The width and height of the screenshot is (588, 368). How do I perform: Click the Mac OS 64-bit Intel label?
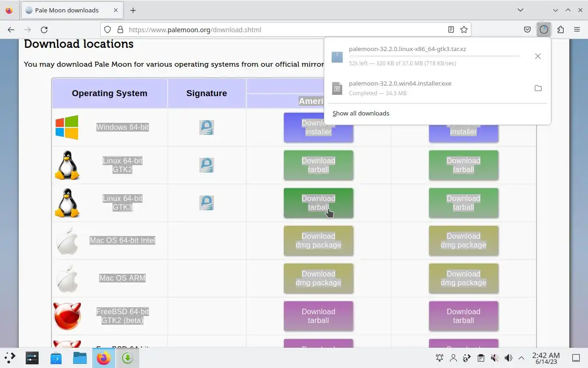tap(123, 241)
